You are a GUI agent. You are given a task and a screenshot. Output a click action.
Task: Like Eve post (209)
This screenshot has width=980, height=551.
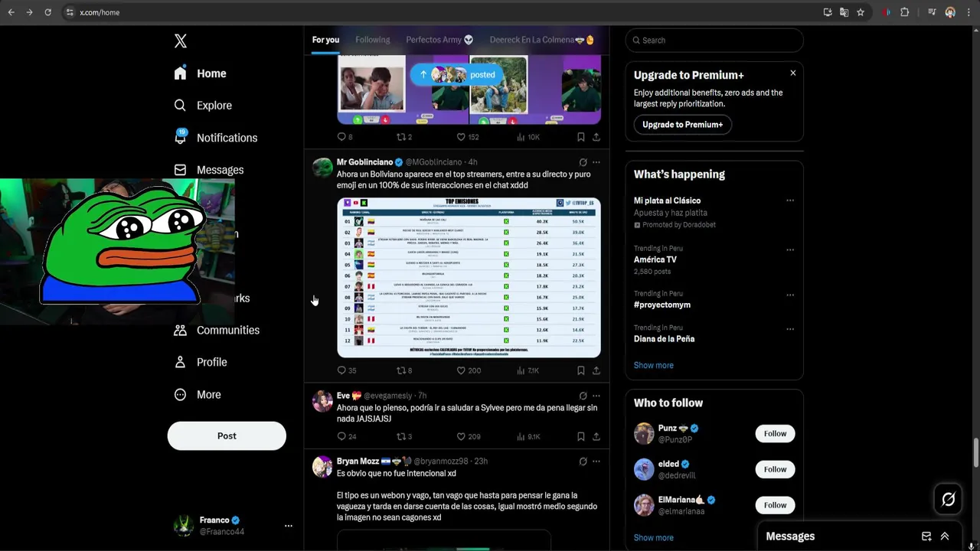(x=468, y=436)
